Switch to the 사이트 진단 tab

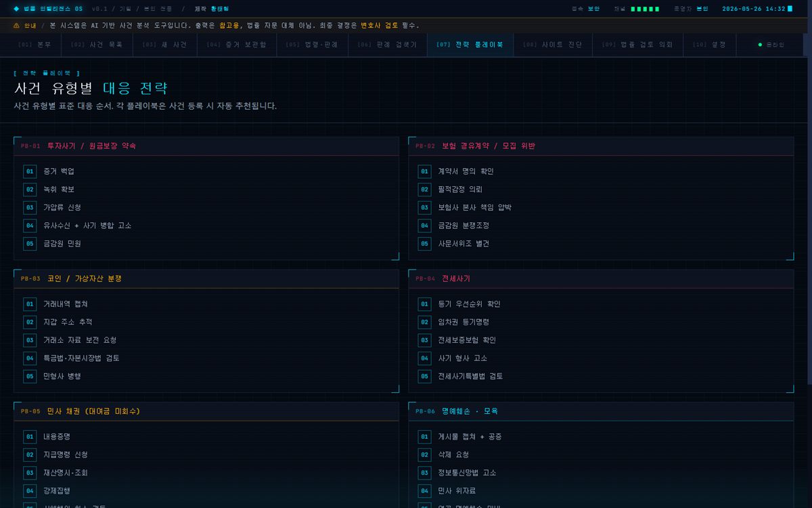(x=552, y=45)
